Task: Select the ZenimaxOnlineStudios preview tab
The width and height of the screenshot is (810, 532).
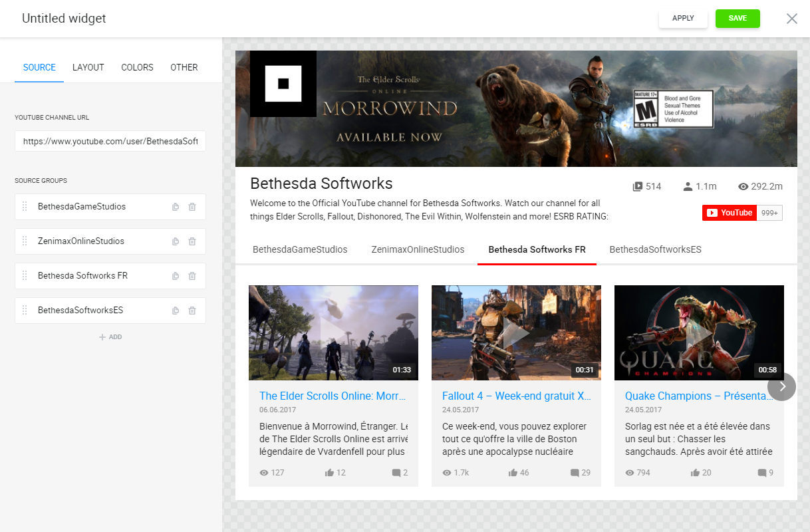Action: pyautogui.click(x=418, y=249)
